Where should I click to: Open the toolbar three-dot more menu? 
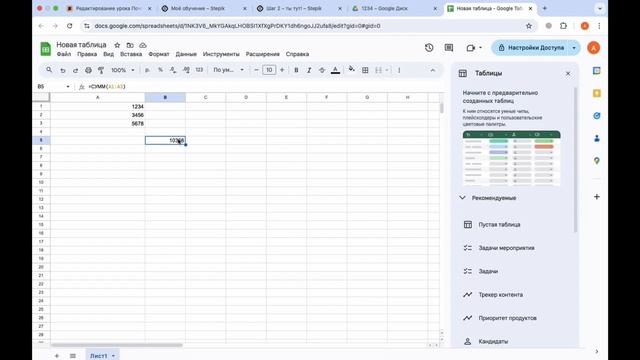tap(399, 70)
